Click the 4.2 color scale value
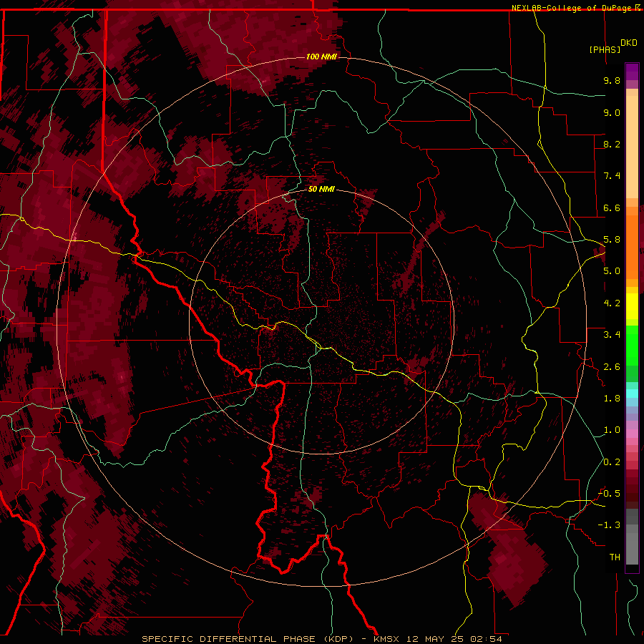Image resolution: width=644 pixels, height=644 pixels. tap(612, 303)
